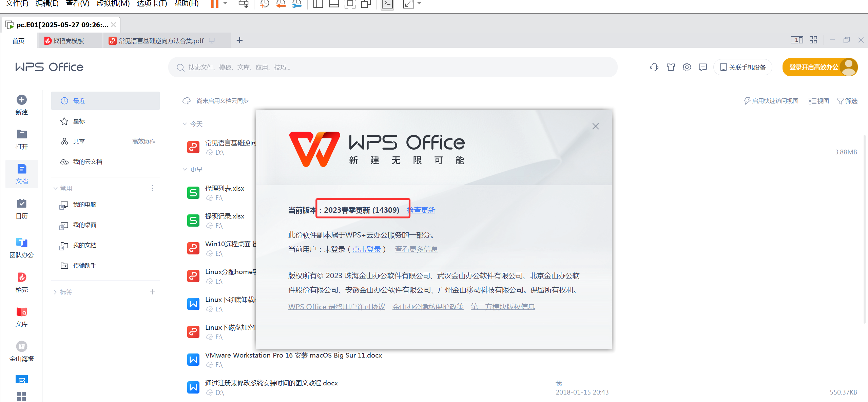This screenshot has height=402, width=868.
Task: Select 星标 in the navigation list
Action: coord(105,121)
